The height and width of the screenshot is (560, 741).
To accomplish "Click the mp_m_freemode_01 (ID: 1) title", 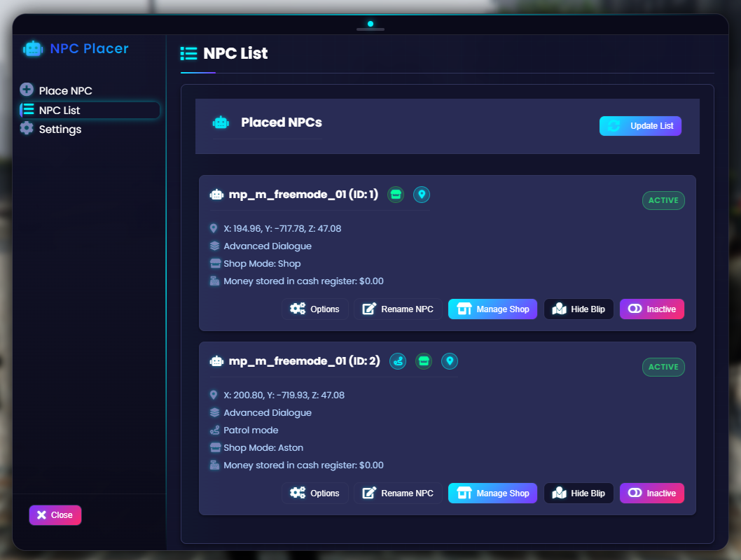I will 303,195.
